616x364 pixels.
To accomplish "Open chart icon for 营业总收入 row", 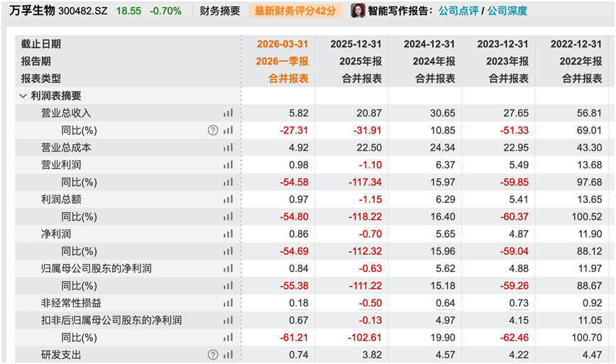I will [x=229, y=113].
